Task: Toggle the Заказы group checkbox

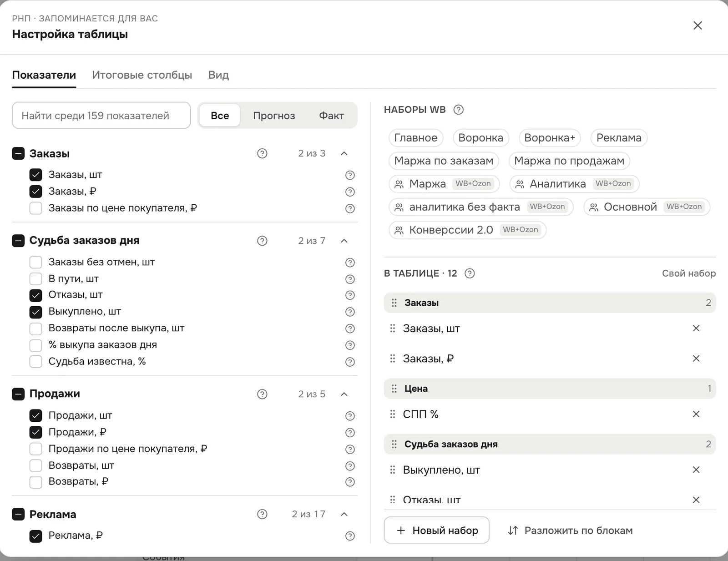Action: tap(18, 154)
